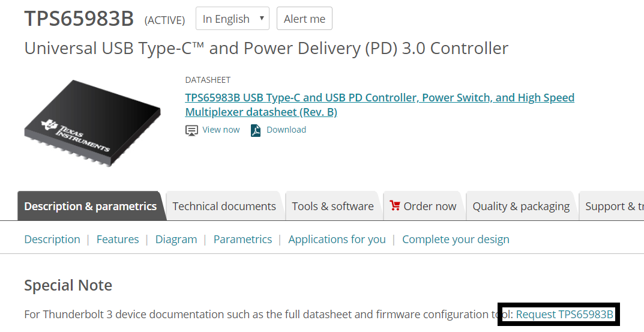Click the Download link
Image resolution: width=644 pixels, height=332 pixels.
[286, 130]
